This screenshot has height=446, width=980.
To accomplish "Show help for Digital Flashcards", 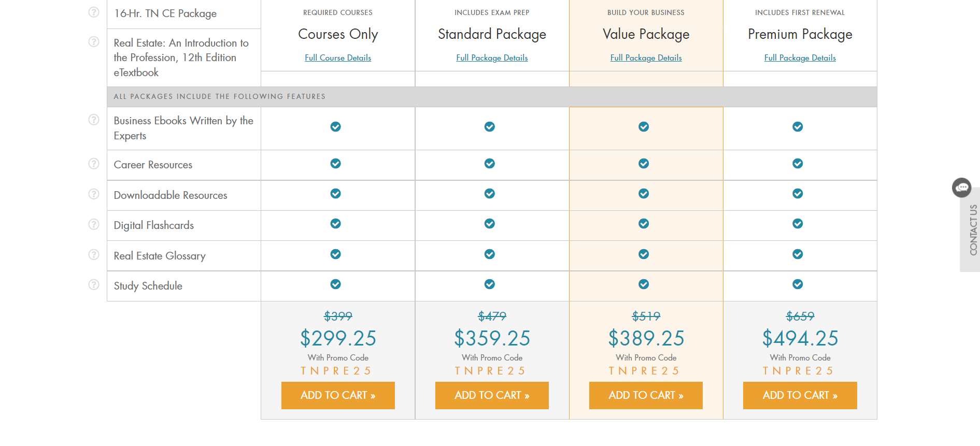I will [x=94, y=224].
